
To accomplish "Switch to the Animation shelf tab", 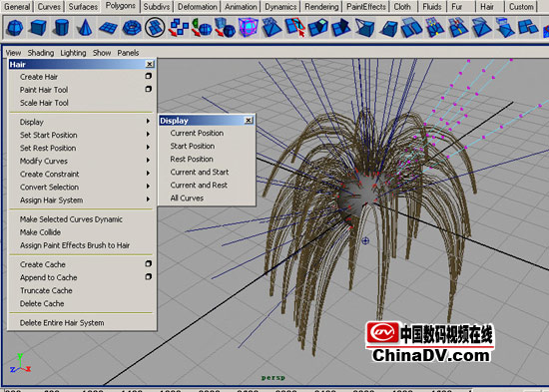I will click(241, 7).
